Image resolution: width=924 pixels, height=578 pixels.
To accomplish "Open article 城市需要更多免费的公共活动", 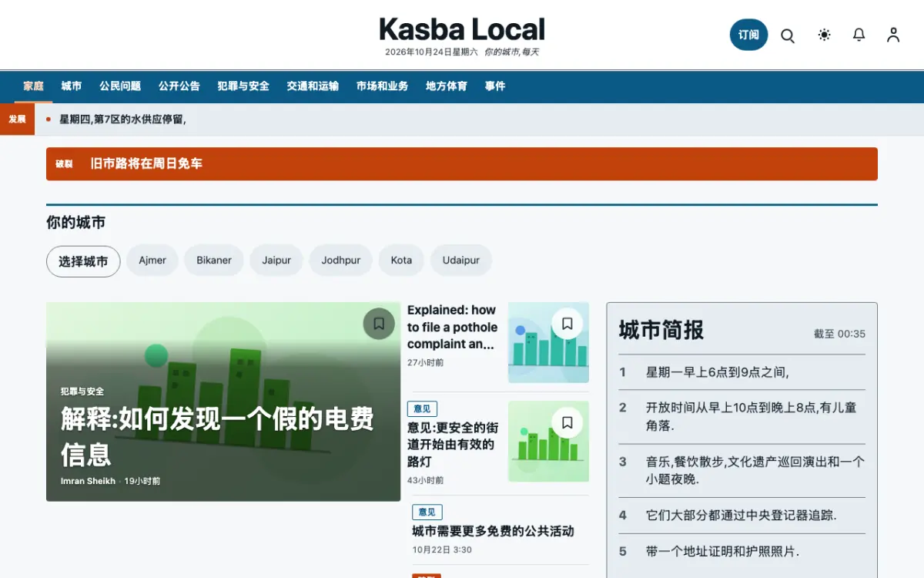I will click(493, 531).
